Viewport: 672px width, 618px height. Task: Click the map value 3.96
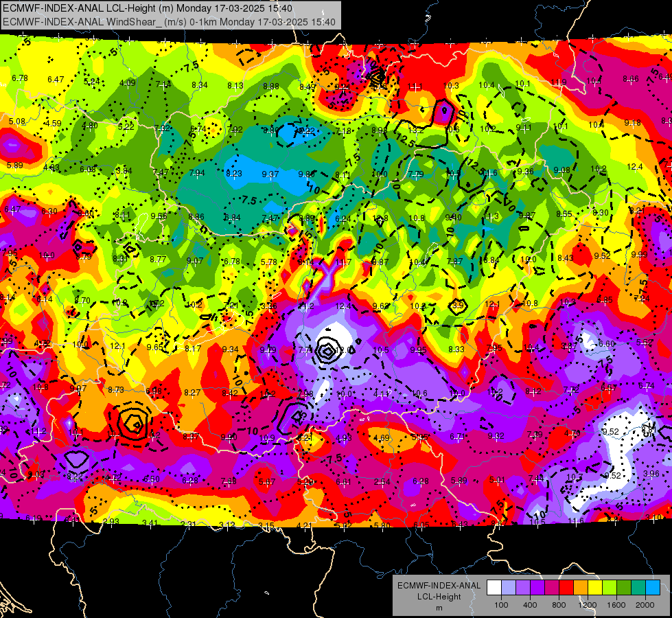(651, 474)
